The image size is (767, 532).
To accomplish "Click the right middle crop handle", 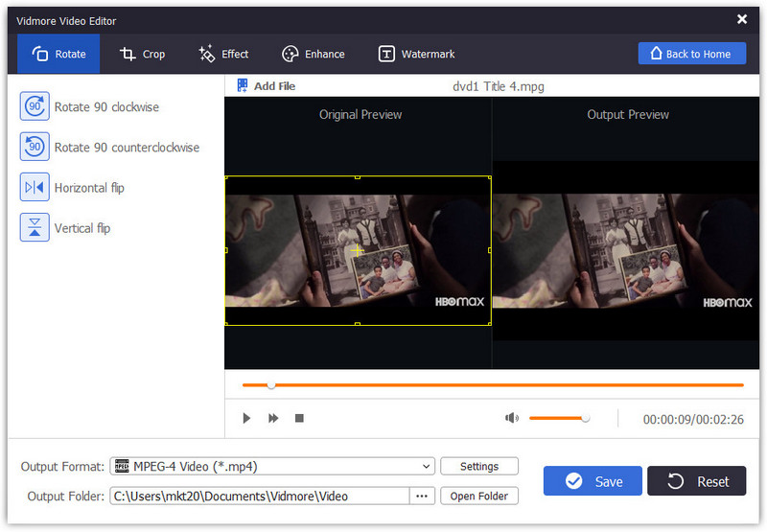I will tap(490, 250).
